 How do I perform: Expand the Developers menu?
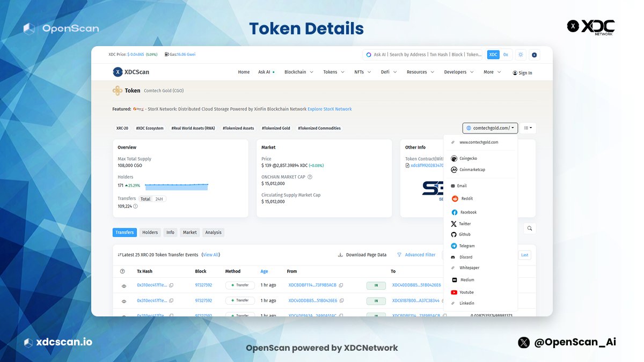click(x=459, y=72)
